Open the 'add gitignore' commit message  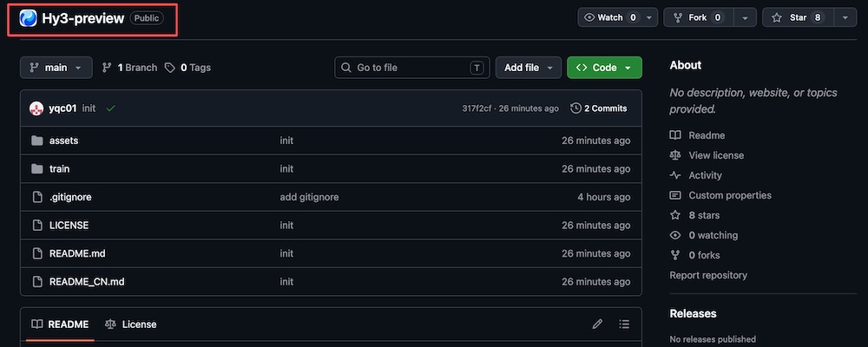(x=310, y=197)
